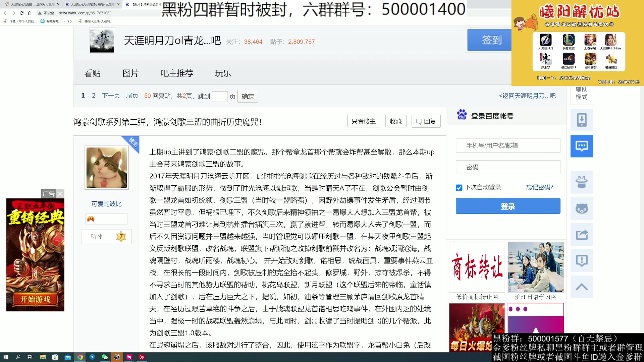Open File Explorer from the taskbar
Image resolution: width=644 pixels, height=362 pixels.
pos(43,357)
